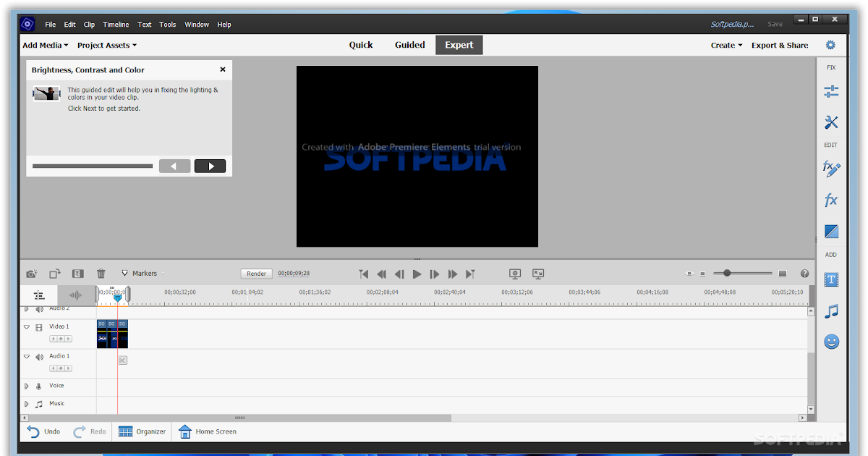This screenshot has width=868, height=456.
Task: Click Next arrow in guided edit
Action: point(210,166)
